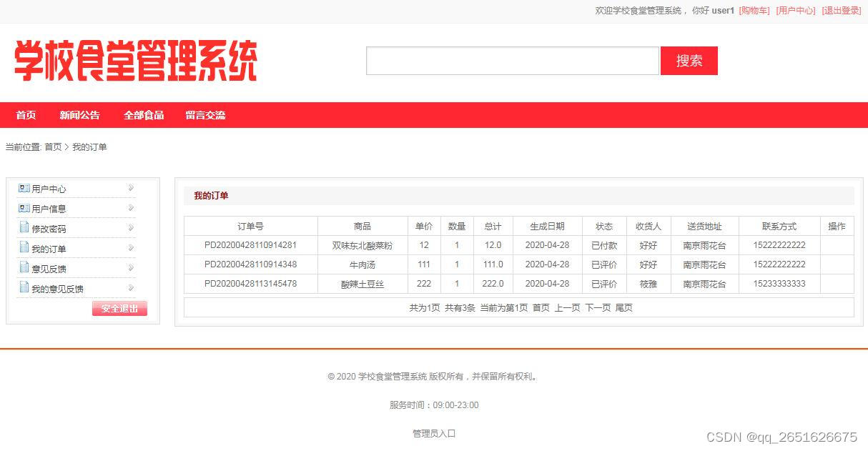Click the total 111.0 cell
The width and height of the screenshot is (868, 451).
pos(493,264)
